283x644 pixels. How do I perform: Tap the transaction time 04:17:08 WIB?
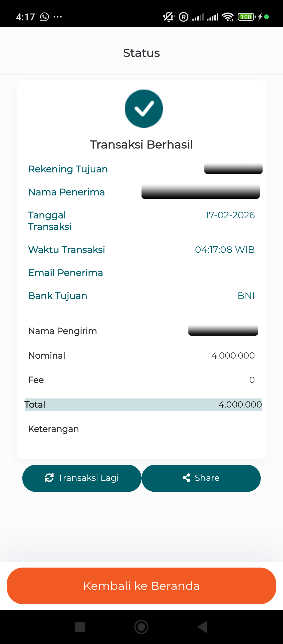pyautogui.click(x=225, y=250)
